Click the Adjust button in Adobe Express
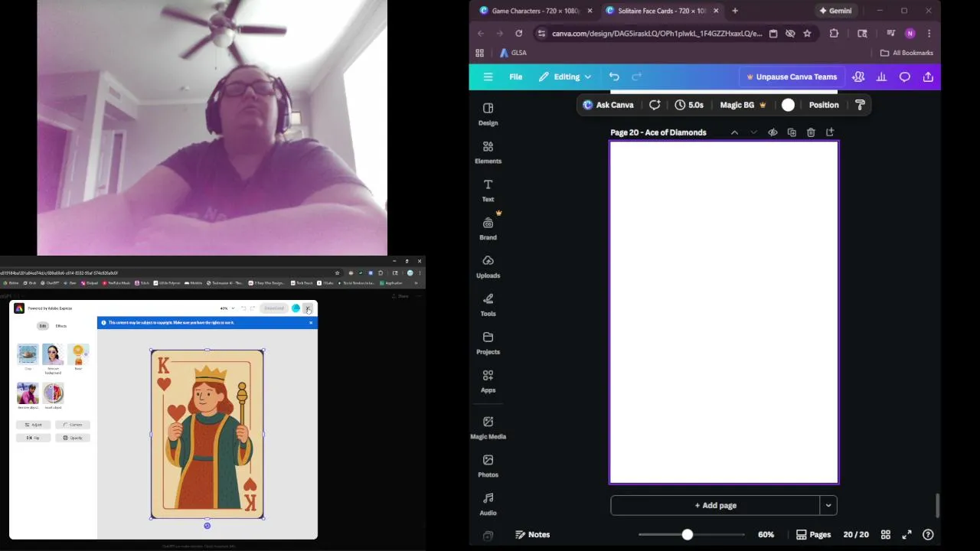 (x=33, y=425)
